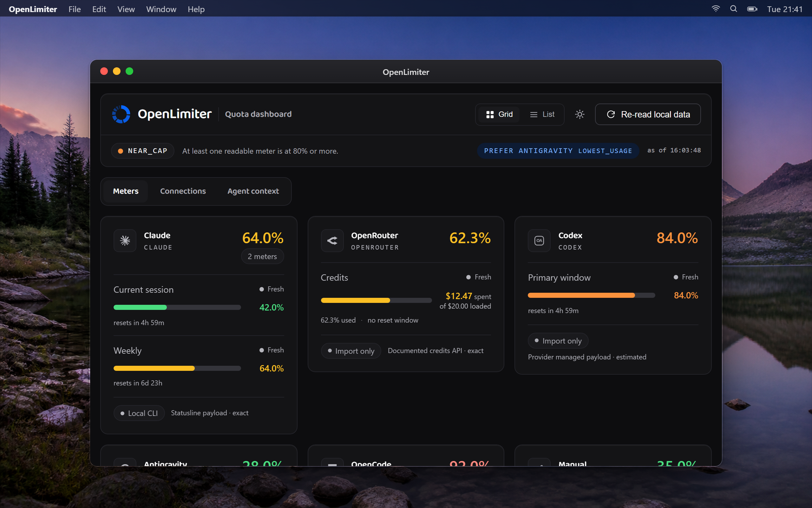Screen dimensions: 812x508
Task: Click the Fresh status on Current session
Action: tap(272, 289)
